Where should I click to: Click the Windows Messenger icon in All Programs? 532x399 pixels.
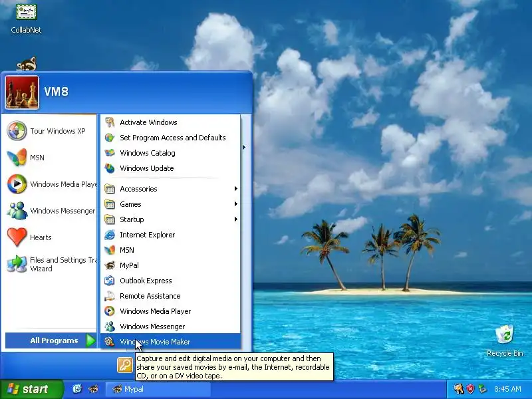(x=110, y=327)
